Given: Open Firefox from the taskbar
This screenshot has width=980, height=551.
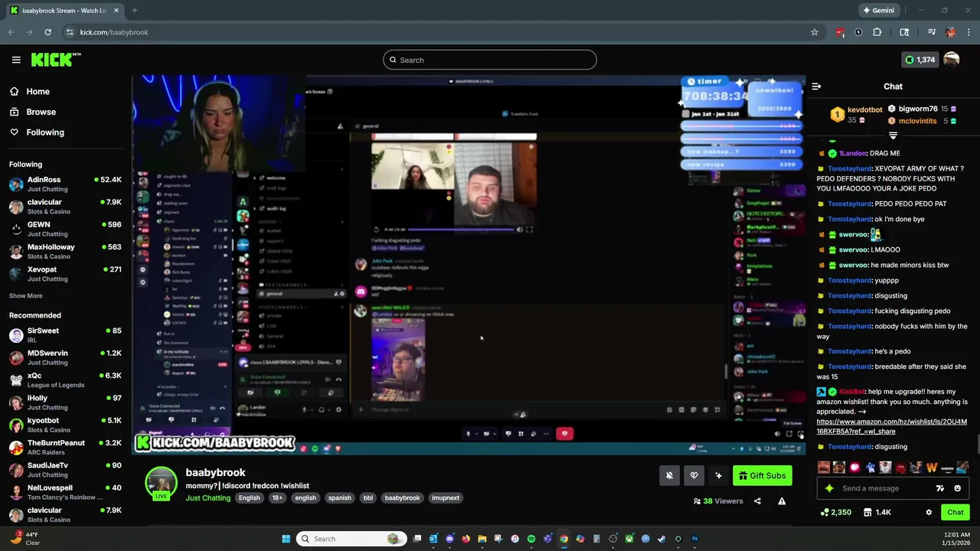Looking at the screenshot, I should [x=465, y=539].
